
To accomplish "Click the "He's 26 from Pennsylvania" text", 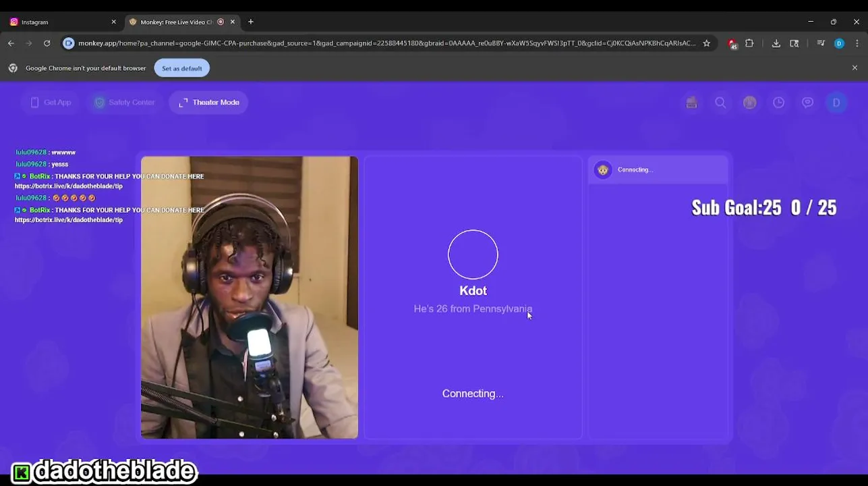I will (473, 309).
